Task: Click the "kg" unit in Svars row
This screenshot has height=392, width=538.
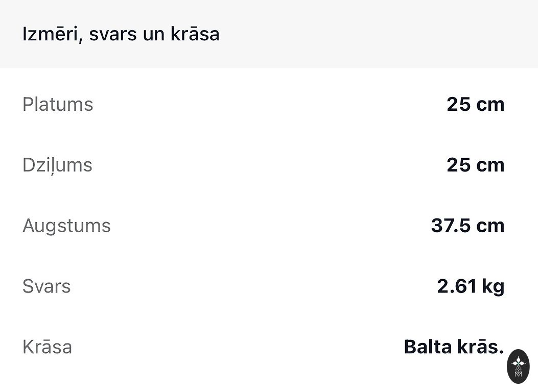Action: tap(493, 286)
